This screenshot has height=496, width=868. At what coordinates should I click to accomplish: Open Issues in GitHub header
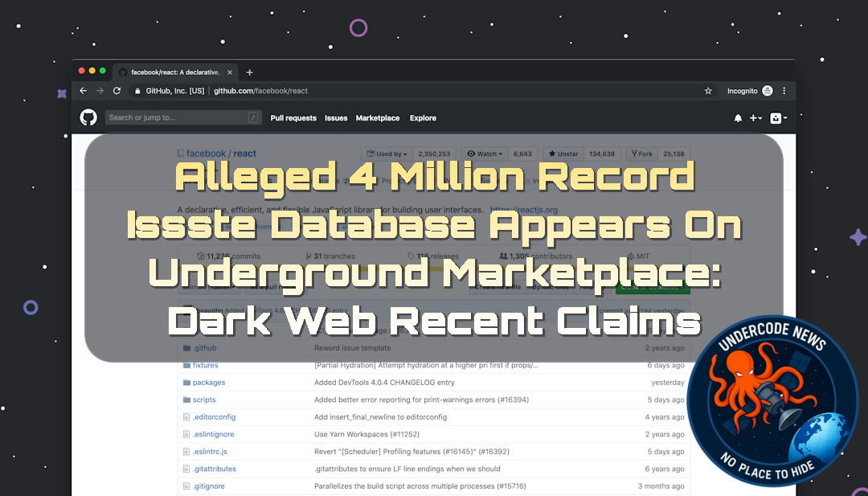pos(336,118)
